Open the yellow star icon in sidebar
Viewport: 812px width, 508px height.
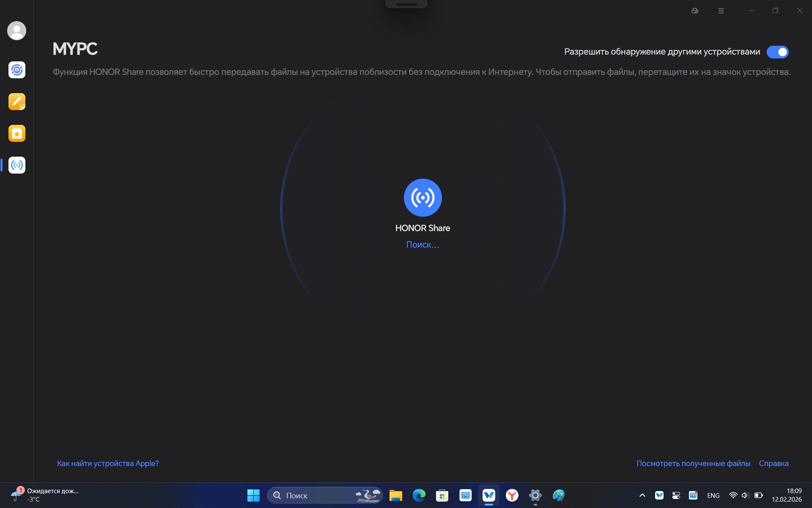(x=17, y=133)
